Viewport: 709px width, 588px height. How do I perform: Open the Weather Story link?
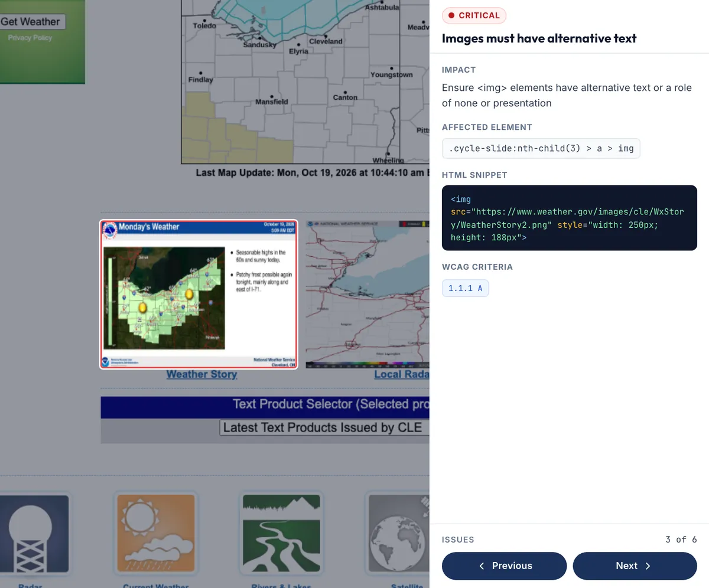click(201, 374)
